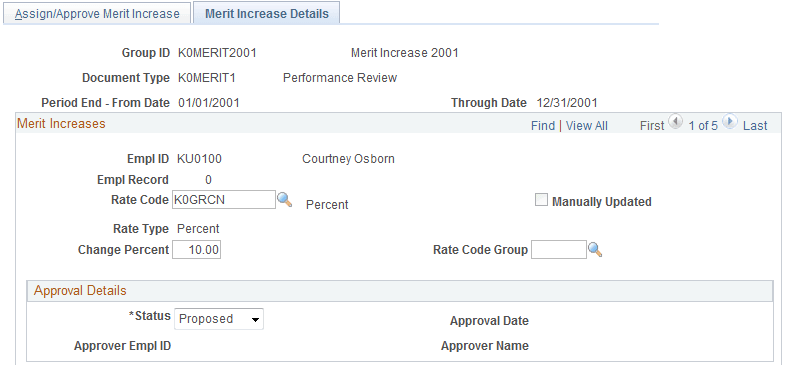This screenshot has height=365, width=808.
Task: Select the Merit Increase Details tab
Action: tap(266, 13)
